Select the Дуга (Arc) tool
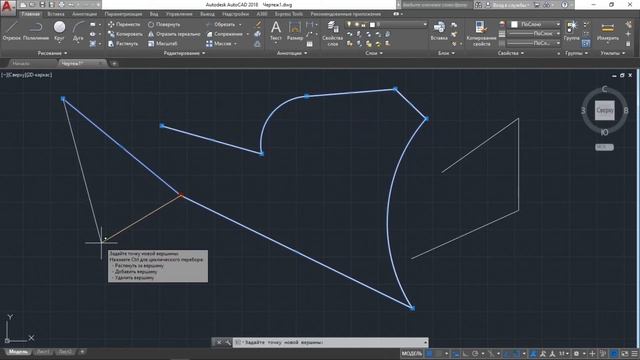This screenshot has width=640, height=360. (78, 31)
